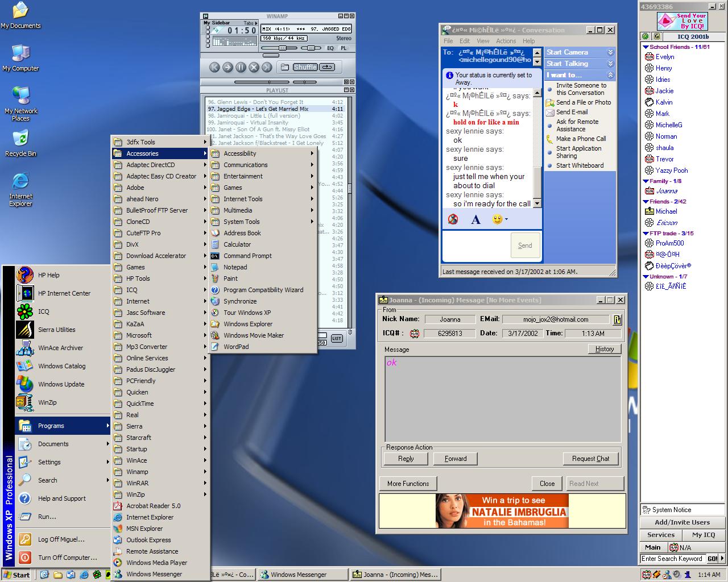Click Reply button in Joanna message
This screenshot has height=582, width=728.
tap(406, 459)
